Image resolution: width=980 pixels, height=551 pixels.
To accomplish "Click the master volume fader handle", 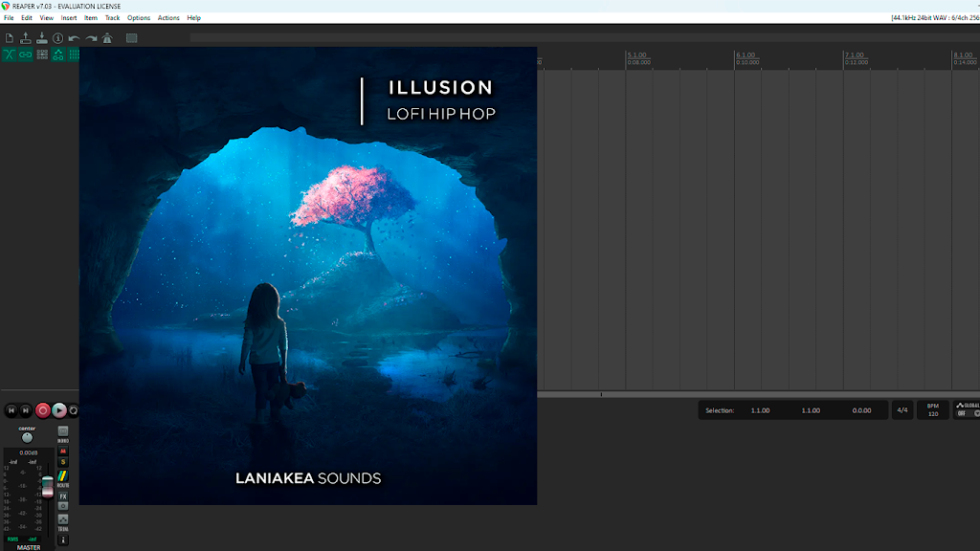I will (x=48, y=487).
